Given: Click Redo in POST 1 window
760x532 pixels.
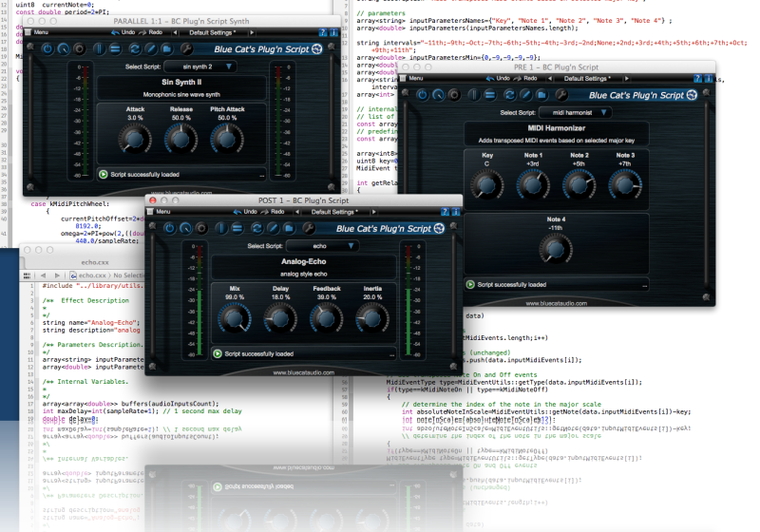Looking at the screenshot, I should [273, 212].
